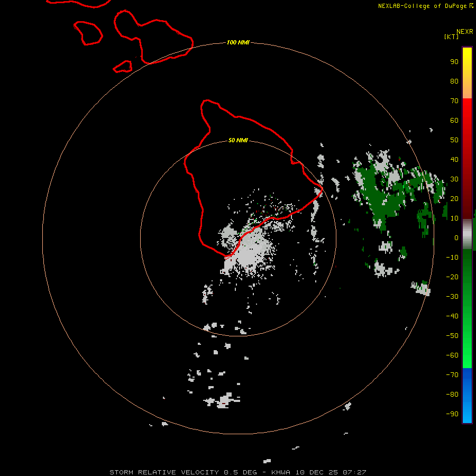
Task: Click the bright red segment of the color bar
Action: 467,159
